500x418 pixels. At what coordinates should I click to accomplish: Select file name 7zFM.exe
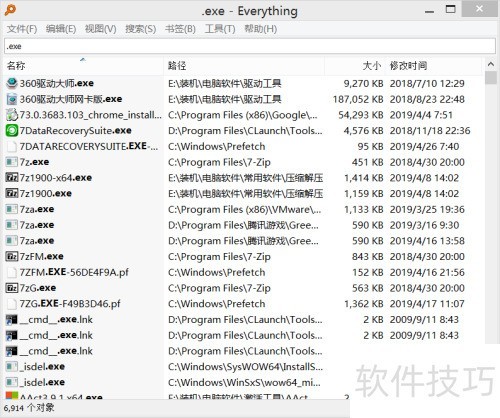click(x=42, y=256)
